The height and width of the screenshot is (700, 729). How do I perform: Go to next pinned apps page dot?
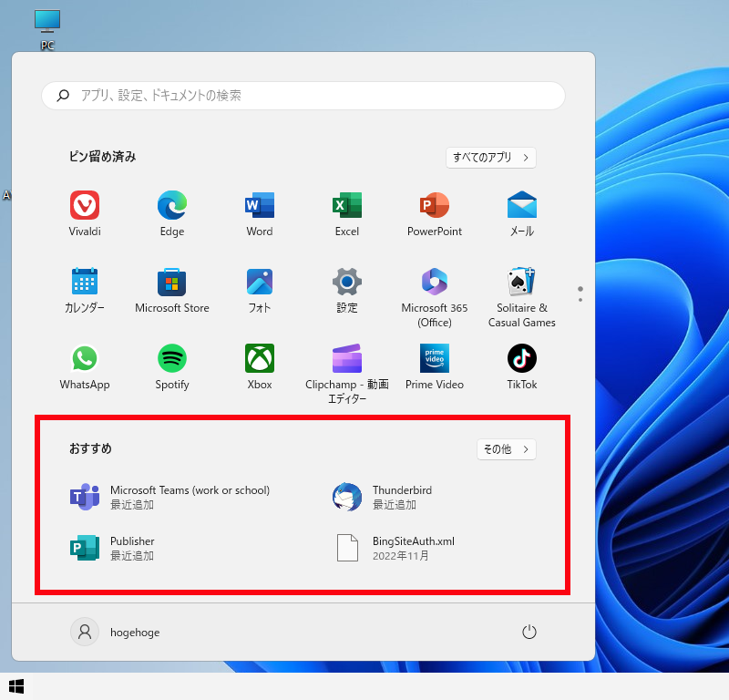coord(580,300)
